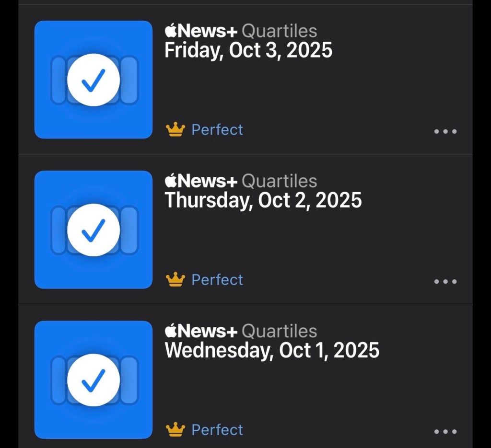This screenshot has height=448, width=491.
Task: Select the Perfect label under Thursday, Oct 2
Action: pos(217,279)
